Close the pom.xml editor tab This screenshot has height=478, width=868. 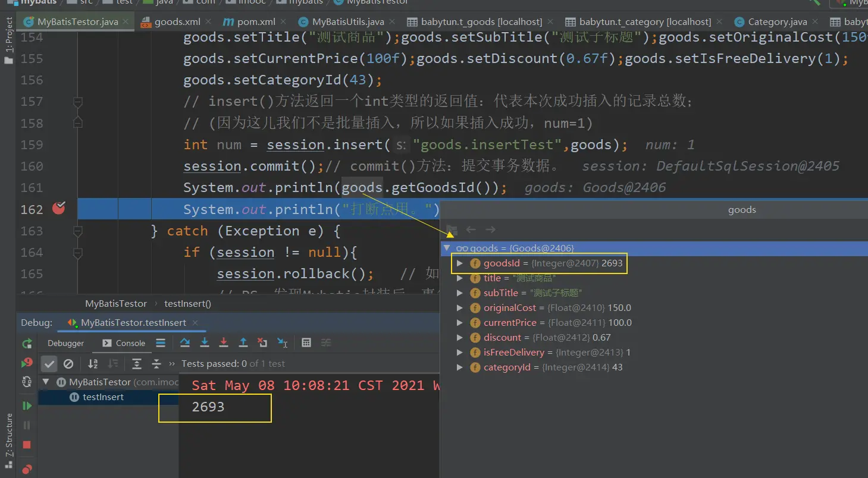(283, 22)
